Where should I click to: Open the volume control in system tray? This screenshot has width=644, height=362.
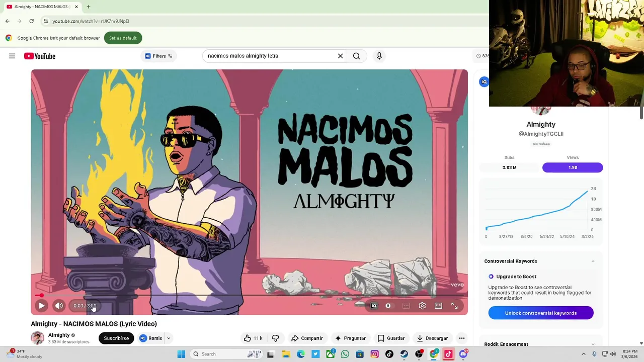613,354
